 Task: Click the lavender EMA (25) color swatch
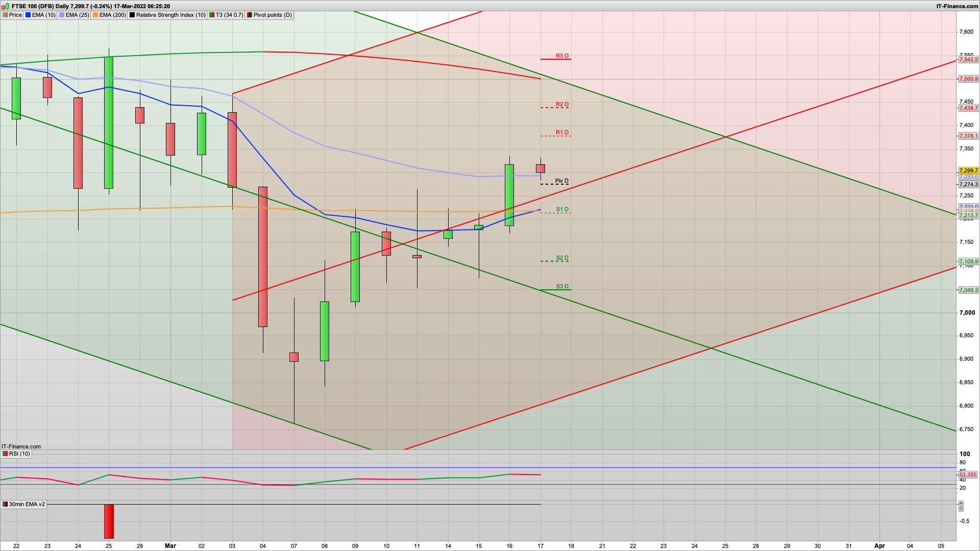[62, 15]
